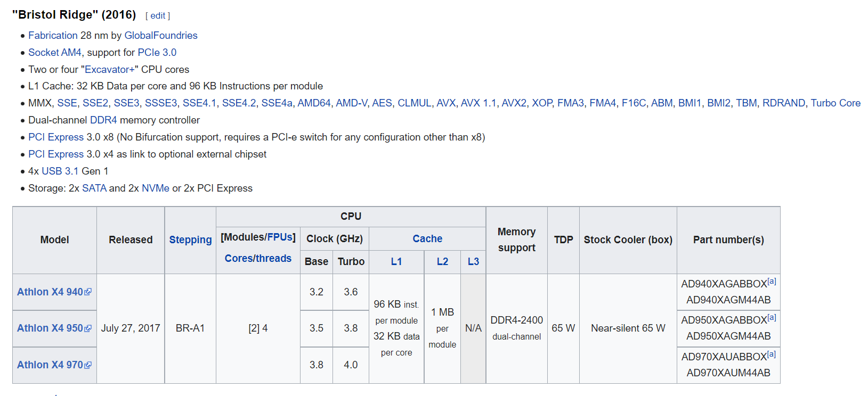
Task: Select the July 27, 2017 release date cell
Action: (131, 328)
